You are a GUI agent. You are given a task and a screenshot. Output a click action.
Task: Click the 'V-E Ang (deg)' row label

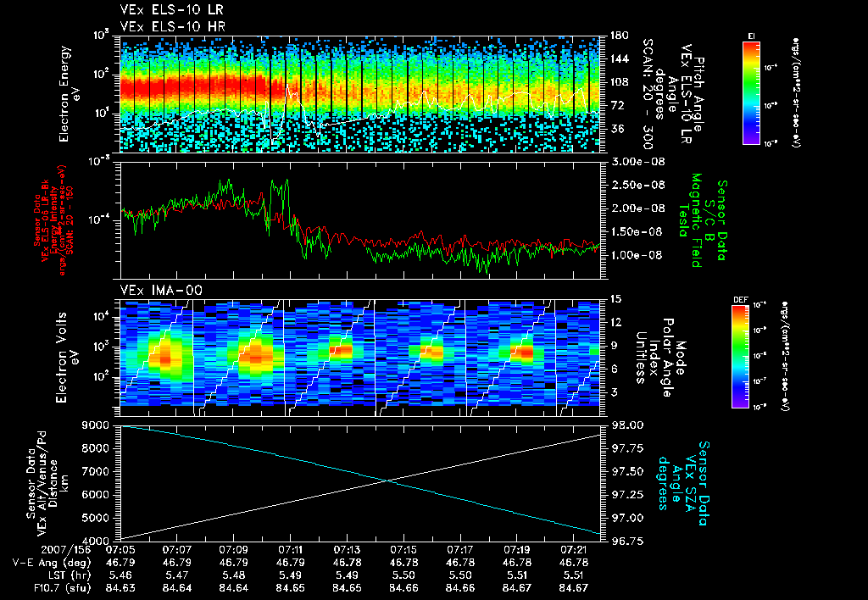pyautogui.click(x=51, y=563)
